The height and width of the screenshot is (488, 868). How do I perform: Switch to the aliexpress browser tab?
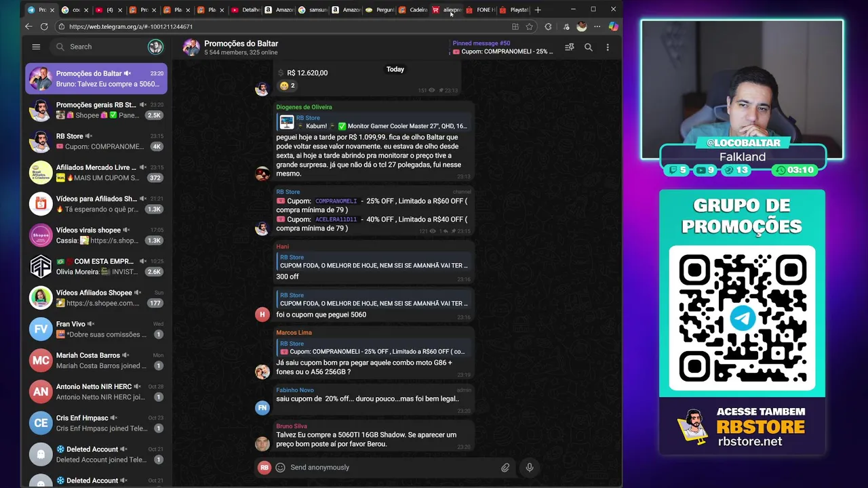point(448,9)
